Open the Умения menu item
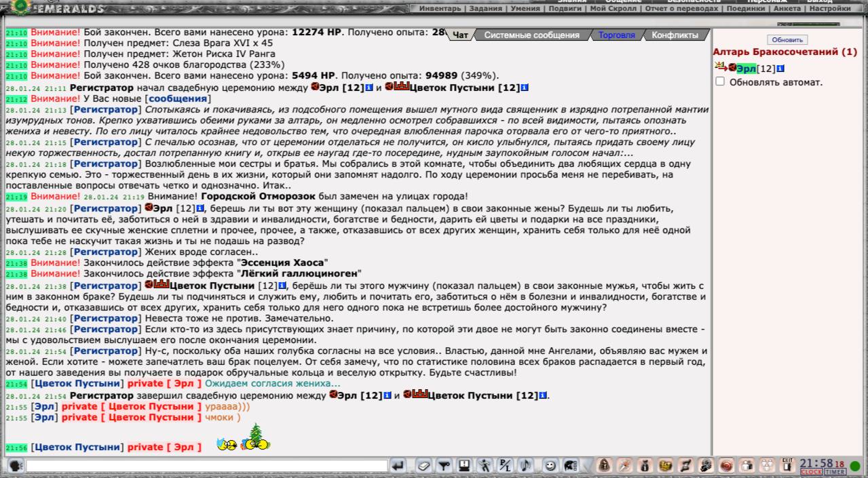 pyautogui.click(x=526, y=9)
